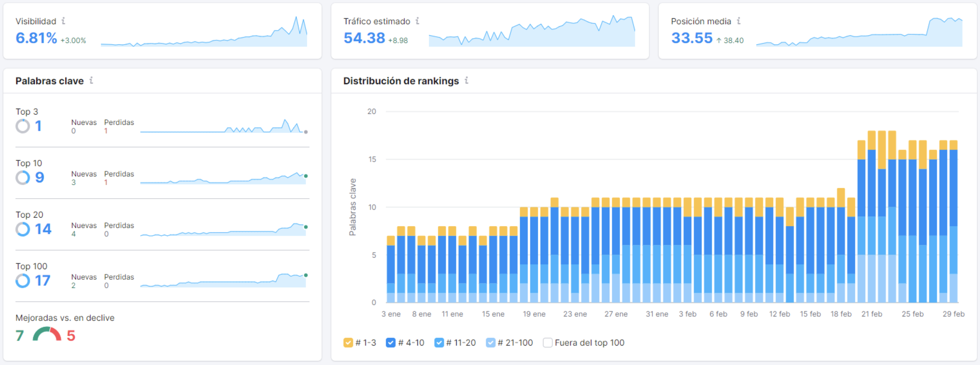Image resolution: width=980 pixels, height=365 pixels.
Task: Click the Top 10 trend sparkline
Action: (x=224, y=178)
